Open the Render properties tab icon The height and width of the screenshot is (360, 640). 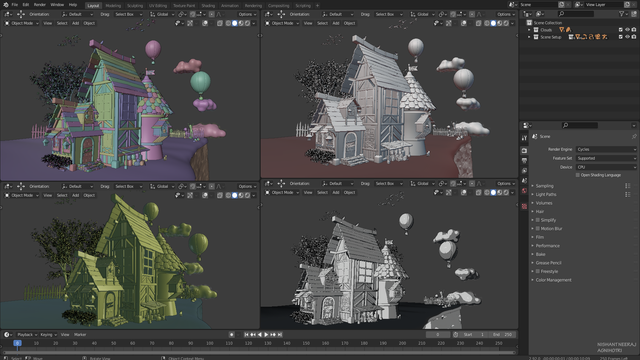point(524,151)
